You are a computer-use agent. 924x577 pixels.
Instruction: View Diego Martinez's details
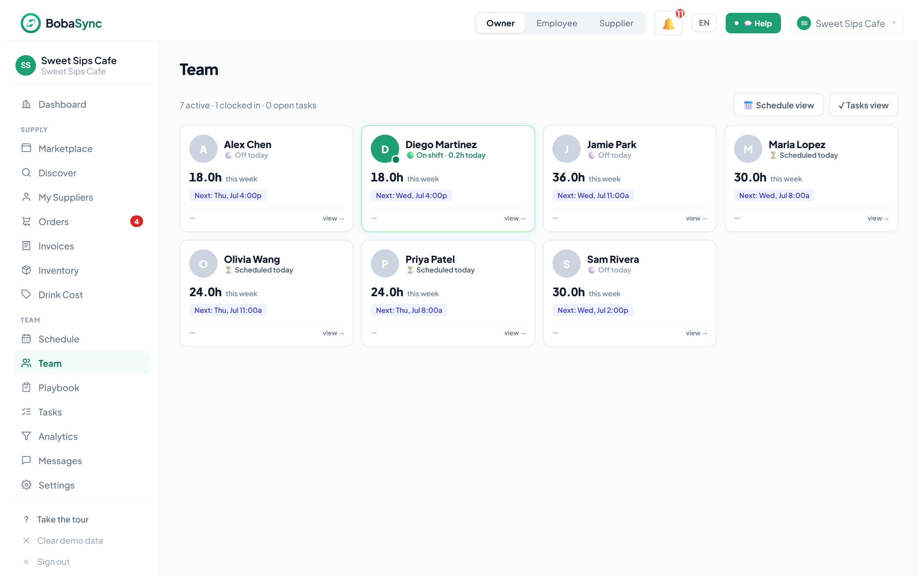pyautogui.click(x=514, y=218)
